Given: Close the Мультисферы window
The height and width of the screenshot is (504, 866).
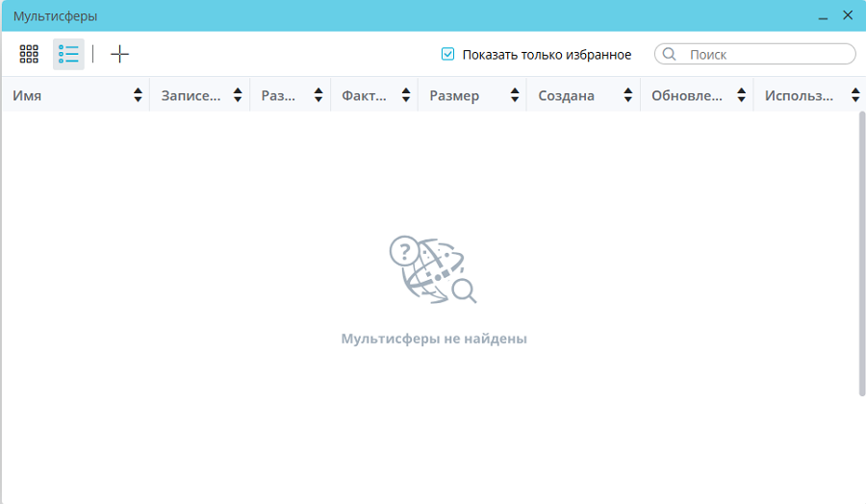Looking at the screenshot, I should point(848,15).
